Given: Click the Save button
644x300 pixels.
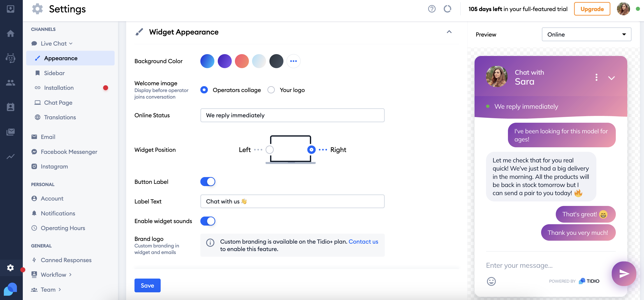Looking at the screenshot, I should click(147, 285).
